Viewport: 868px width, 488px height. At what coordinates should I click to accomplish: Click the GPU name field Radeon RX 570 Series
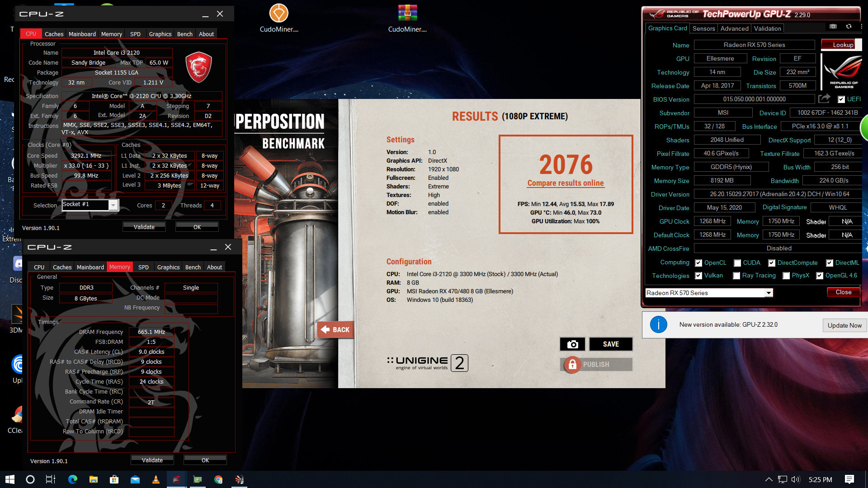[x=754, y=45]
